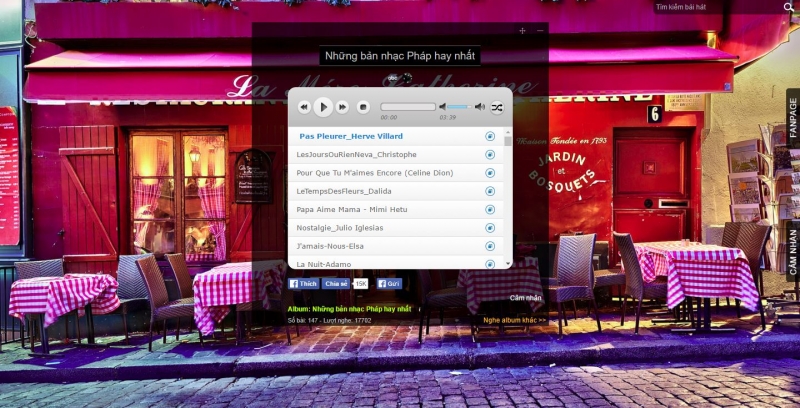This screenshot has height=408, width=800.
Task: Open the CẢM NHẬN side tab
Action: pos(793,252)
